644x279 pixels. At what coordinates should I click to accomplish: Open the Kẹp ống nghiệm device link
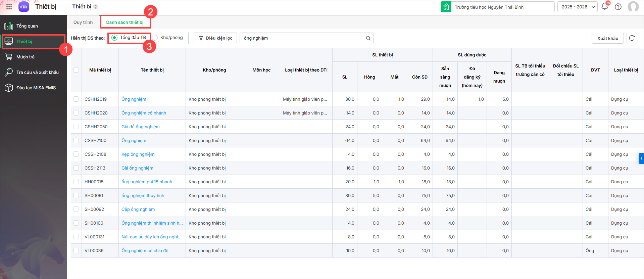[138, 154]
